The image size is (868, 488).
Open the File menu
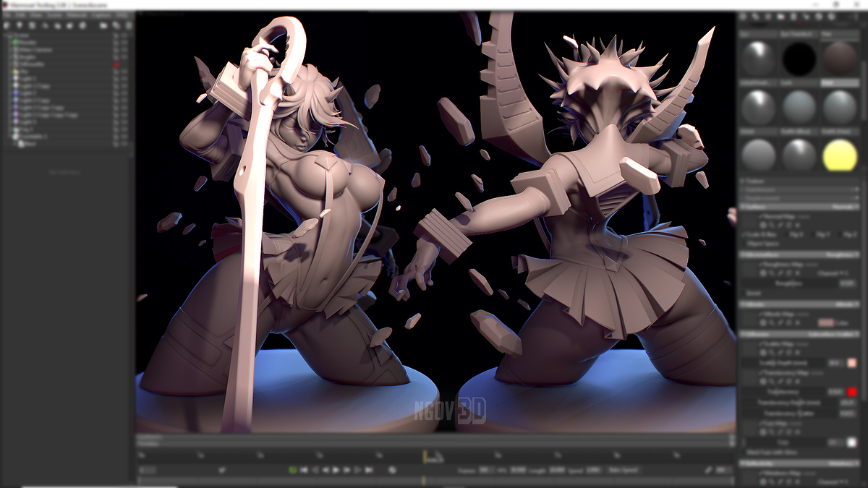tap(9, 14)
